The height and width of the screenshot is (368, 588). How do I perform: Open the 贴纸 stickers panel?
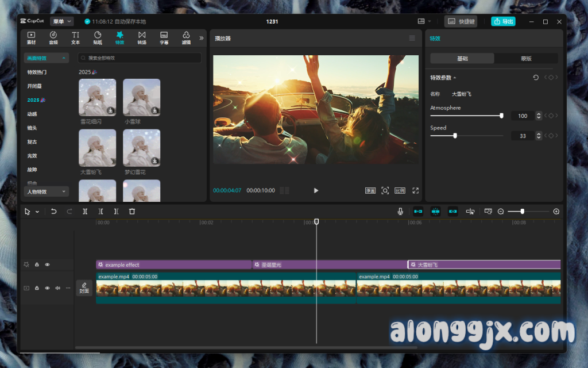pos(98,38)
